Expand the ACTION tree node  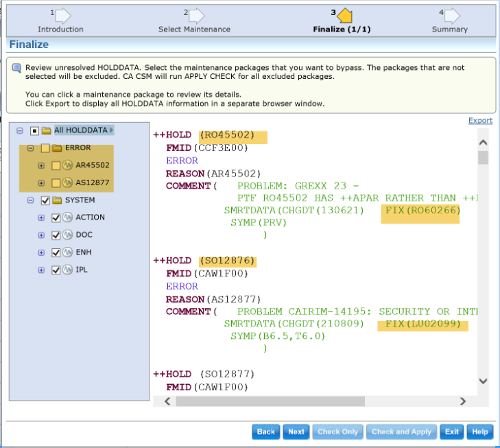[x=41, y=217]
